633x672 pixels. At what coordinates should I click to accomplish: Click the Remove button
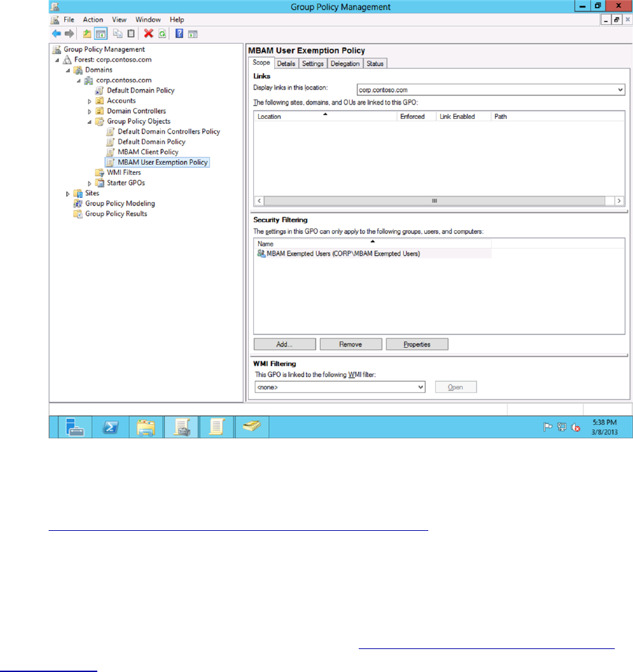tap(351, 344)
